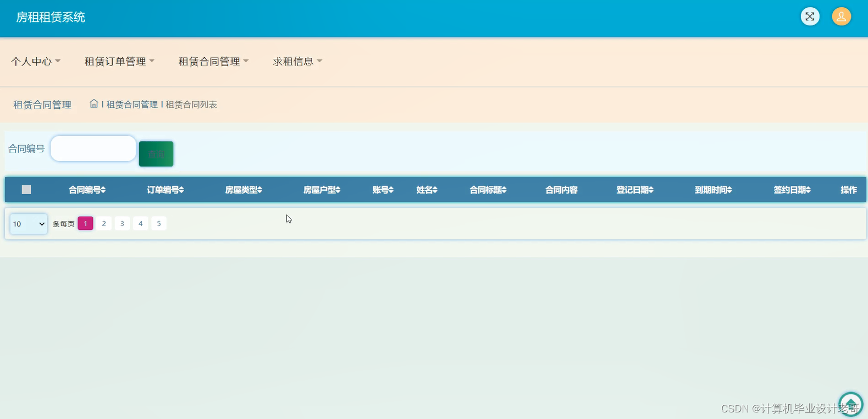Toggle fullscreen with the expand icon
This screenshot has height=419, width=868.
(x=810, y=16)
